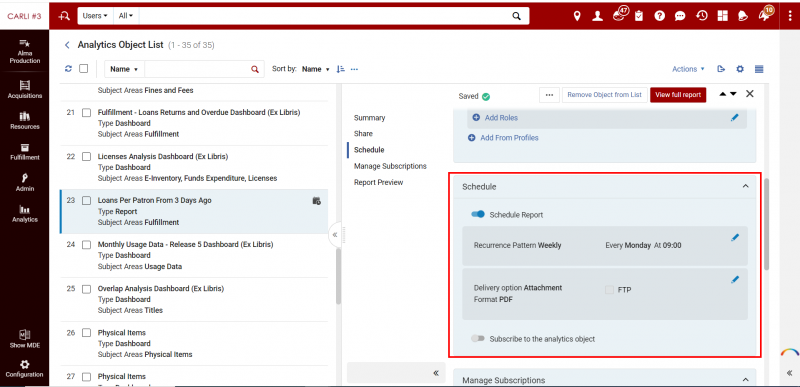Viewport: 800px width, 387px height.
Task: Open the Name filter dropdown
Action: click(124, 69)
